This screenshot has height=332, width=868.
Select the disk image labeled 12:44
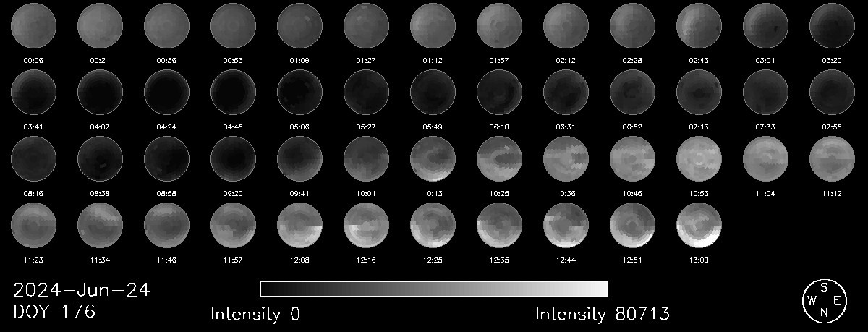point(566,226)
